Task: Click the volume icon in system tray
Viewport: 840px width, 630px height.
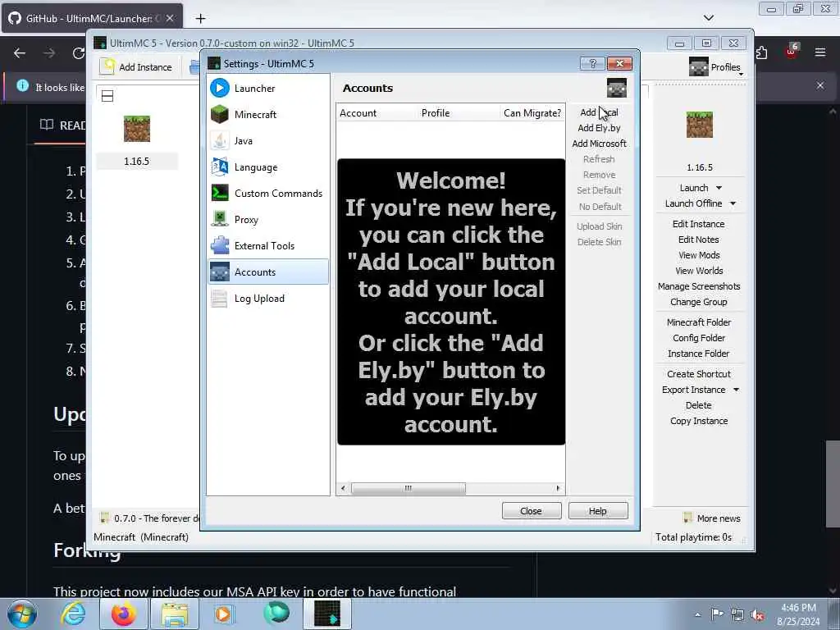Action: (x=757, y=615)
